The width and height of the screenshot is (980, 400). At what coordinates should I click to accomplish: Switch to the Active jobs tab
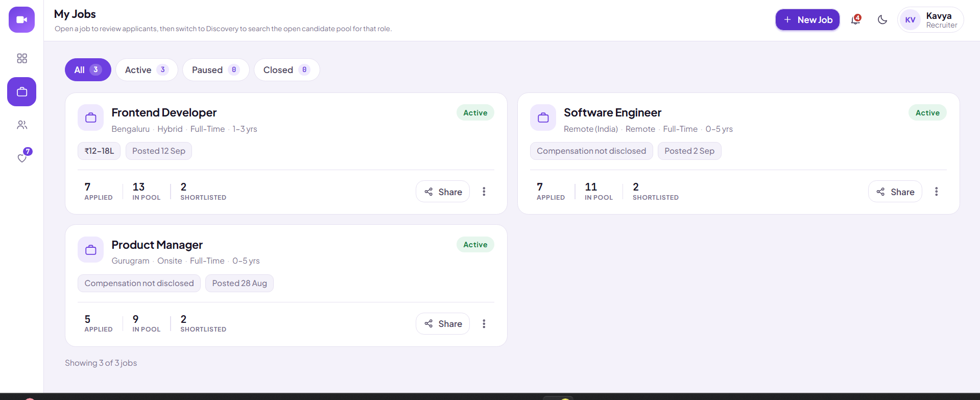coord(147,70)
